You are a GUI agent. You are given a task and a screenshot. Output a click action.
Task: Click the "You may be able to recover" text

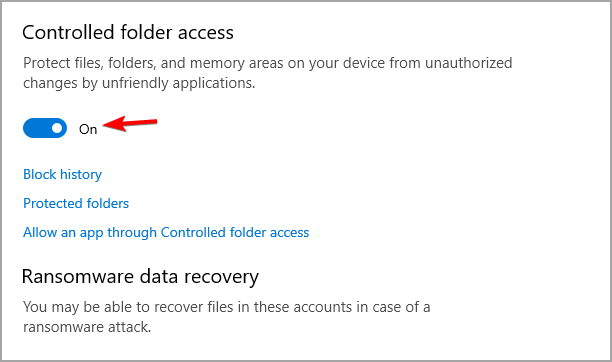point(227,307)
